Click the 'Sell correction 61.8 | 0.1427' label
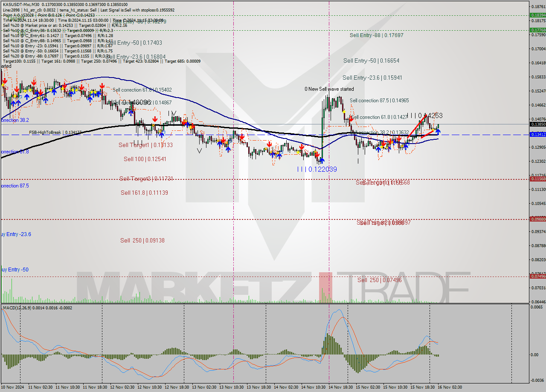The image size is (546, 392). pos(379,117)
